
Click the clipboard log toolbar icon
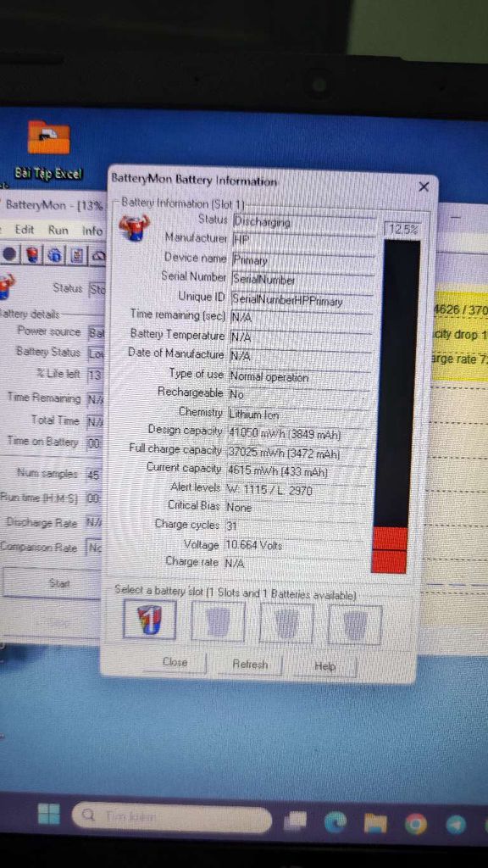pos(77,255)
